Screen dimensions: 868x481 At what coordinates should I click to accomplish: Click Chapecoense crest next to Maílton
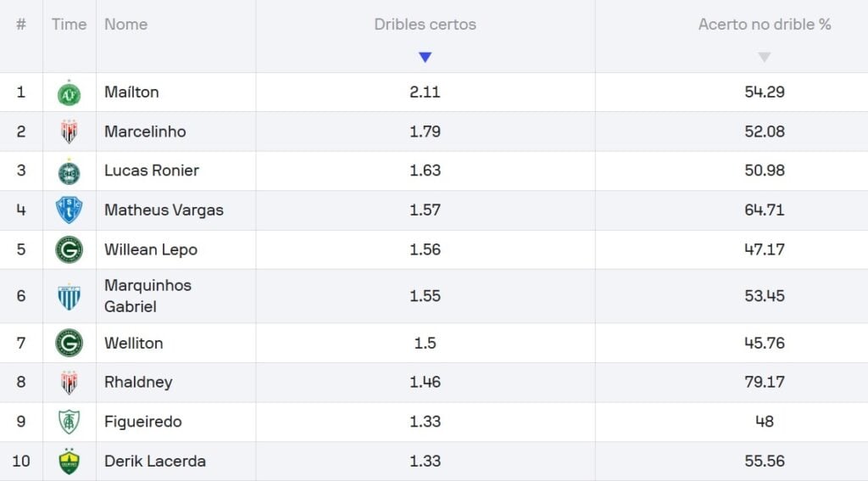click(70, 92)
